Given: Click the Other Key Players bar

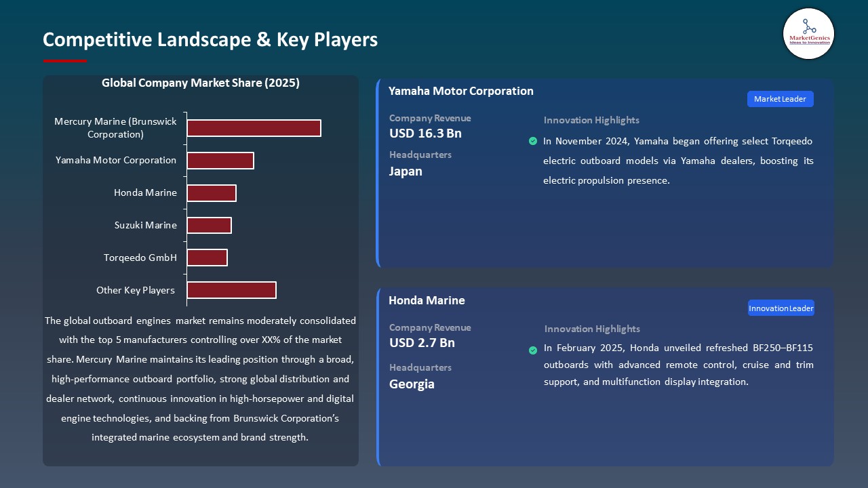Looking at the screenshot, I should 232,289.
